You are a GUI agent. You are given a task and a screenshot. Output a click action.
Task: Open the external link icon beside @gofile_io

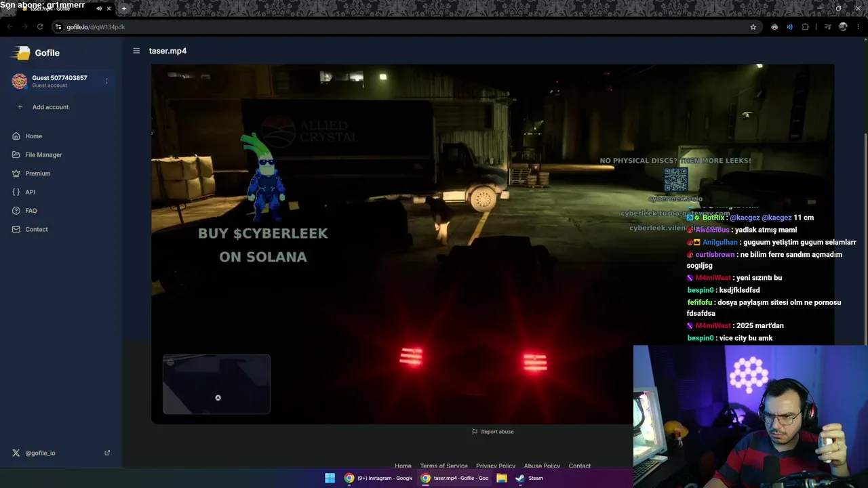tap(107, 453)
